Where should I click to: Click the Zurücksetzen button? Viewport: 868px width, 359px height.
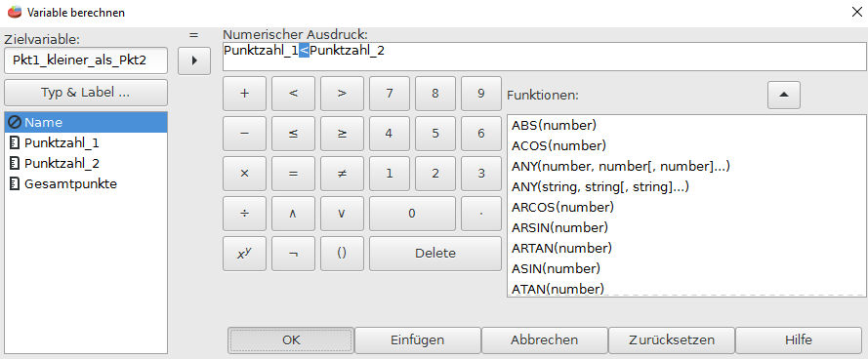(672, 339)
